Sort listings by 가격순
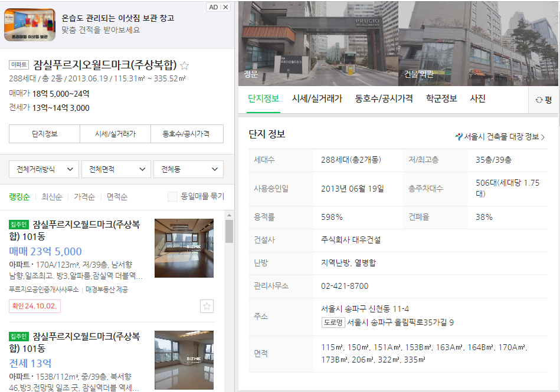Image resolution: width=560 pixels, height=392 pixels. pyautogui.click(x=84, y=196)
